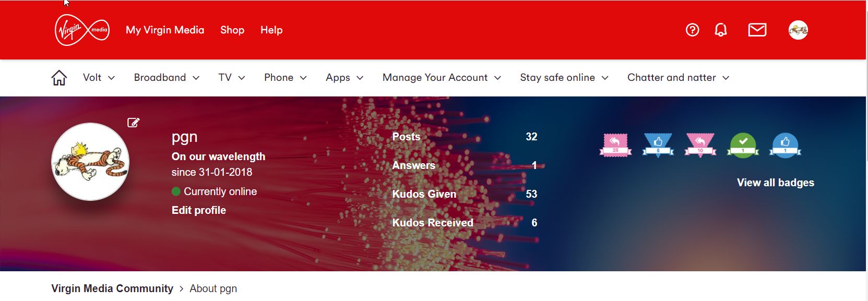The image size is (868, 301).
Task: Select the pink 25 replies badge
Action: pos(615,145)
